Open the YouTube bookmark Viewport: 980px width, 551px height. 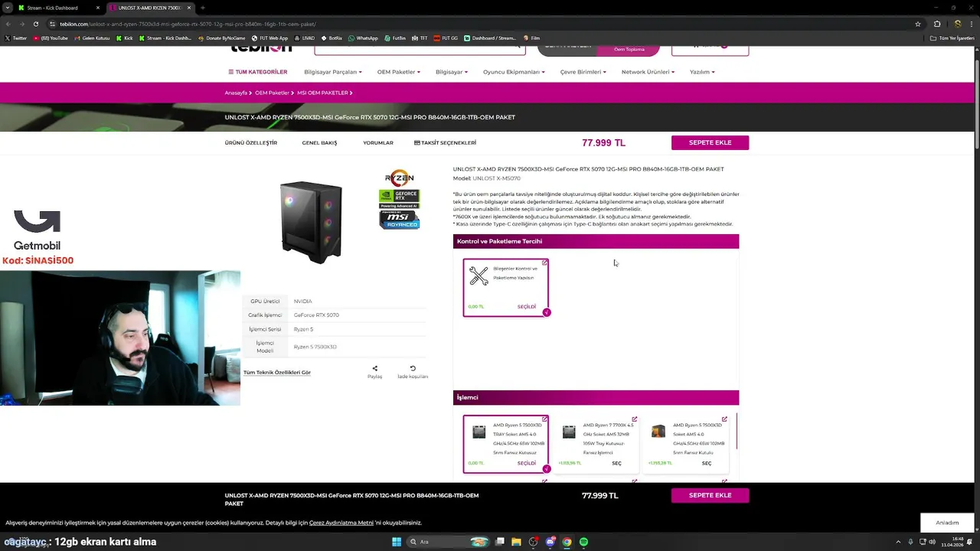49,37
